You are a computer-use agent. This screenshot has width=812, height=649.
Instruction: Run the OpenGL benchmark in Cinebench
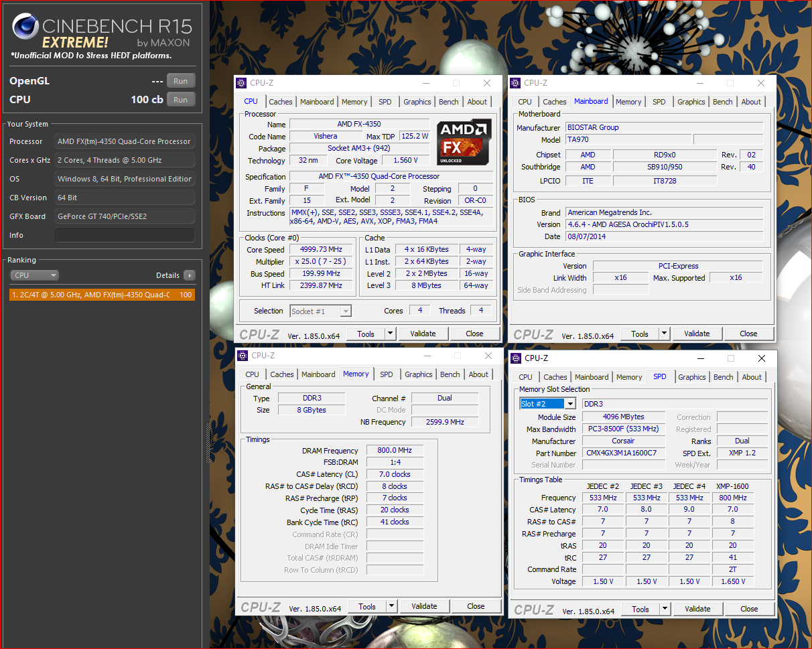181,81
